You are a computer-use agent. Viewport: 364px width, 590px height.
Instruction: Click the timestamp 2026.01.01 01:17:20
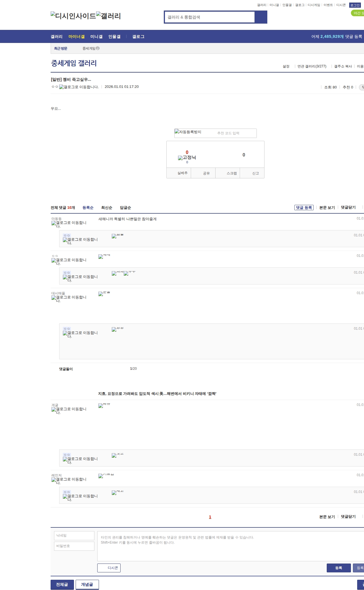point(122,87)
